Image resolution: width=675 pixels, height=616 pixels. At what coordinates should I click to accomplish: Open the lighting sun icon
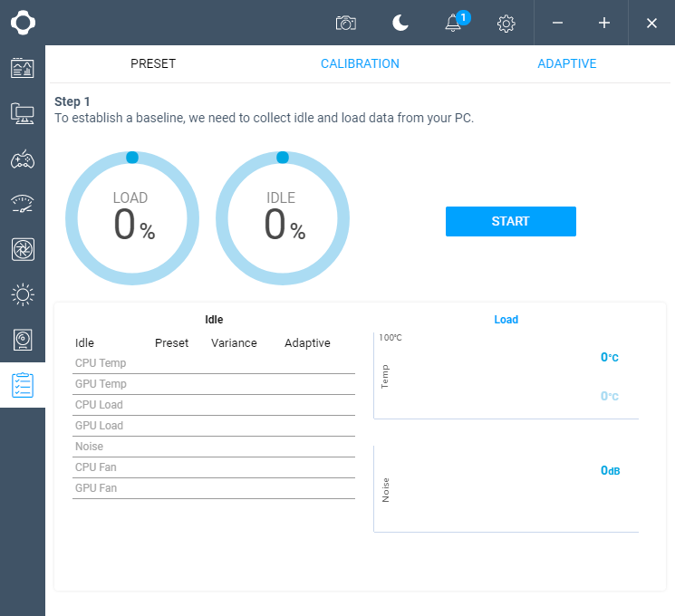click(23, 294)
